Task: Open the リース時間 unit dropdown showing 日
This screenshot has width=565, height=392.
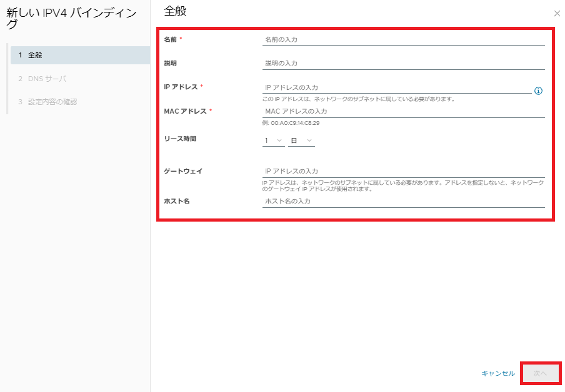Action: coord(301,140)
